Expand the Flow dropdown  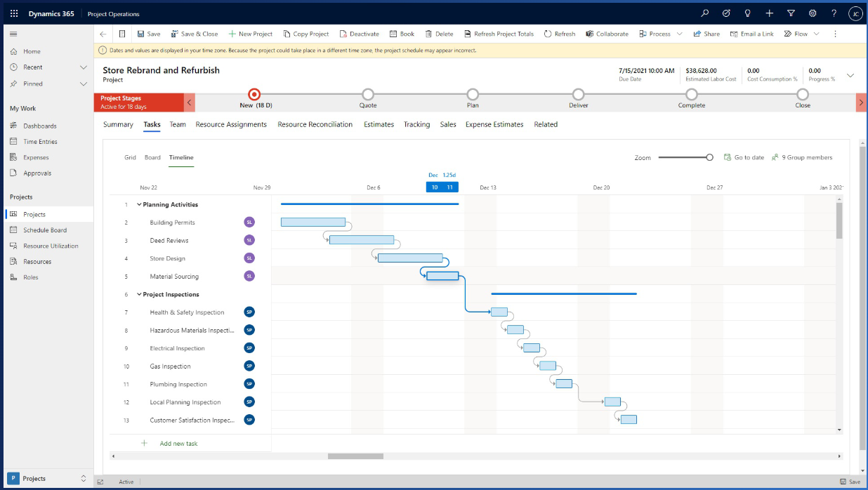point(816,34)
